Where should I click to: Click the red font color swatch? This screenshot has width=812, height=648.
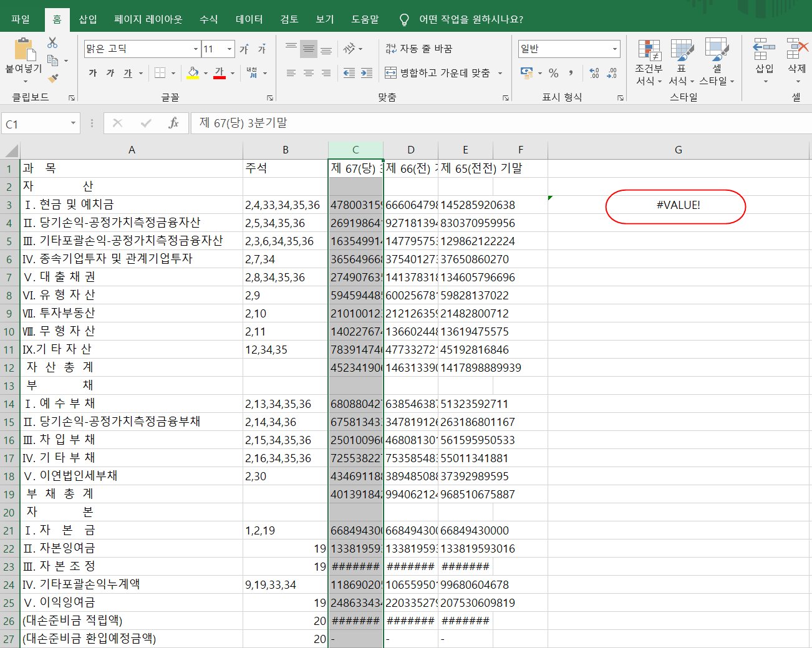click(x=220, y=73)
